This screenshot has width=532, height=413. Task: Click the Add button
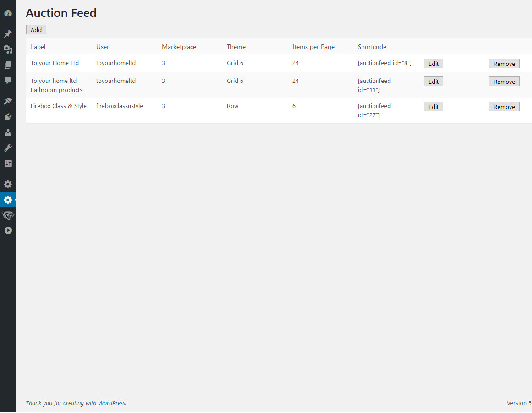(36, 30)
